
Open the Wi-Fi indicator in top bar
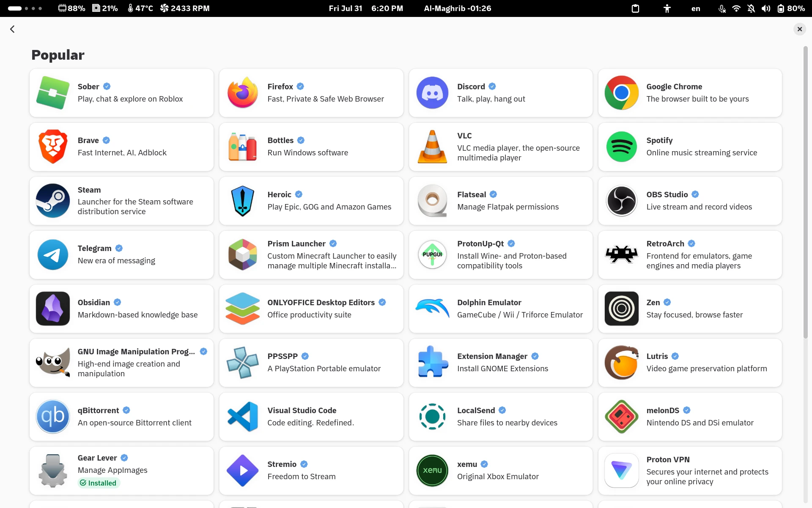(736, 8)
